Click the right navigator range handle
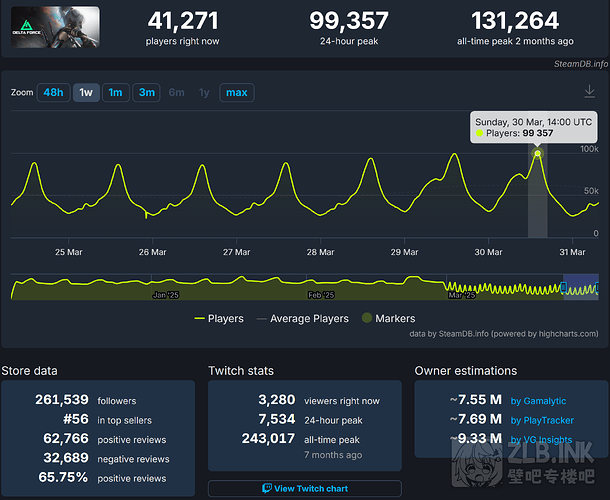 tap(598, 288)
